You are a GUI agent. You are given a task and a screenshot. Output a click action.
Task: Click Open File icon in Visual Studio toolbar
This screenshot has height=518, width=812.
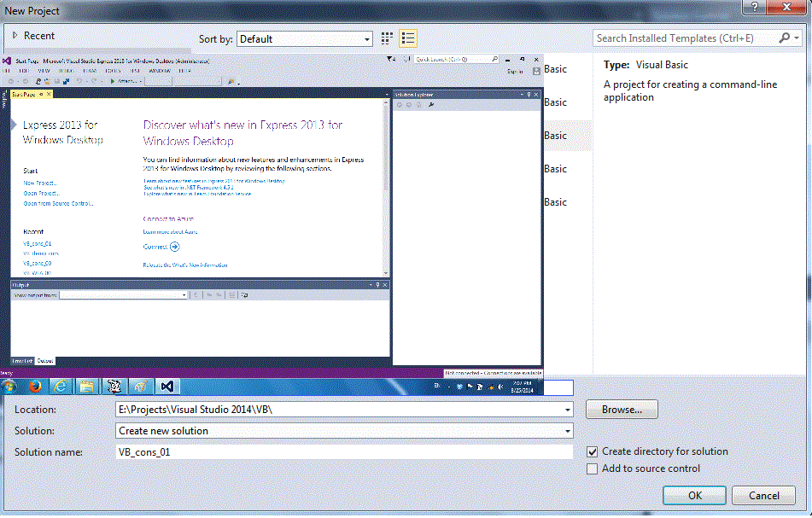click(x=47, y=81)
